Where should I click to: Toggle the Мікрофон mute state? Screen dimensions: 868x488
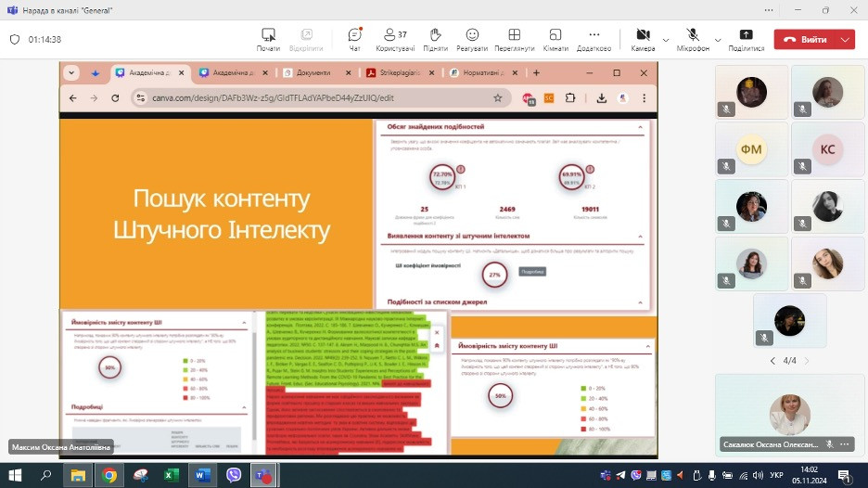693,40
